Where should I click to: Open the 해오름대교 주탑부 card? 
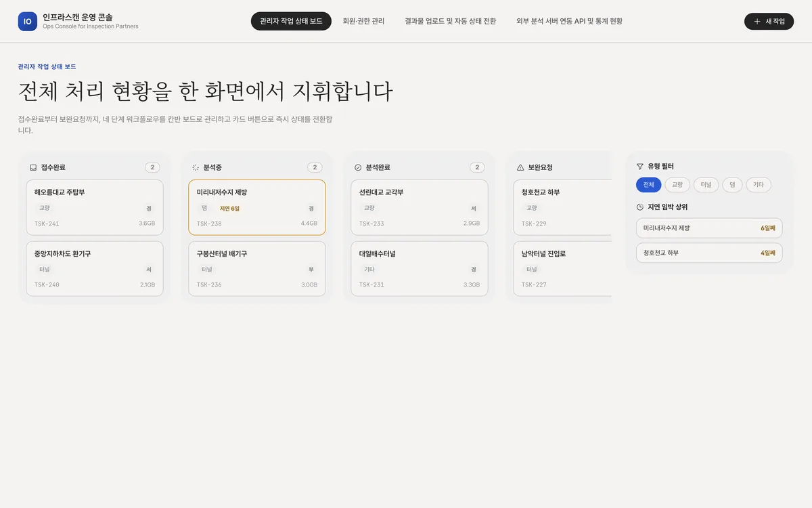tap(95, 207)
